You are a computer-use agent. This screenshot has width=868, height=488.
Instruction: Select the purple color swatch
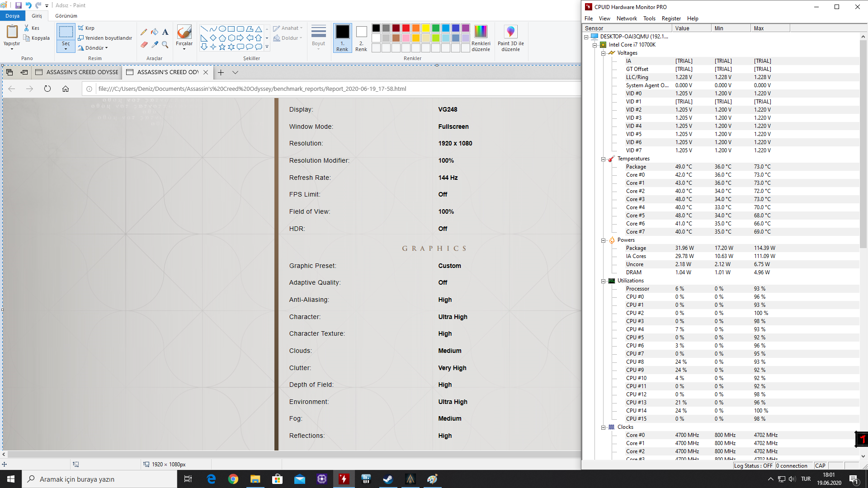coord(466,28)
